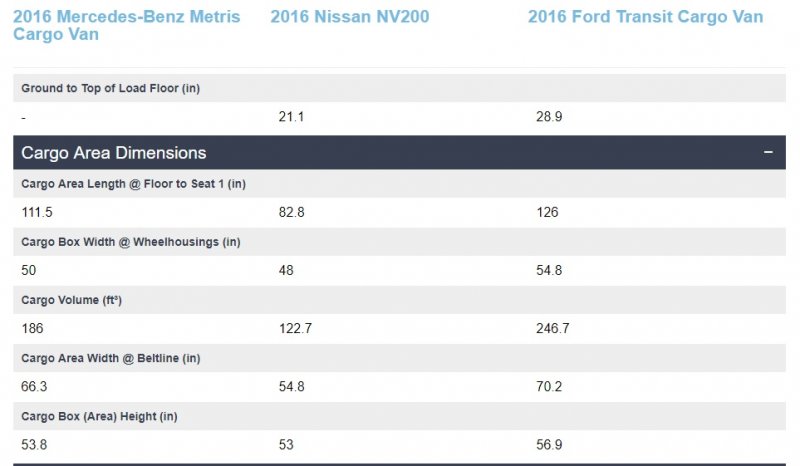800x466 pixels.
Task: Open the 2016 Nissan NV200 link
Action: tap(350, 17)
